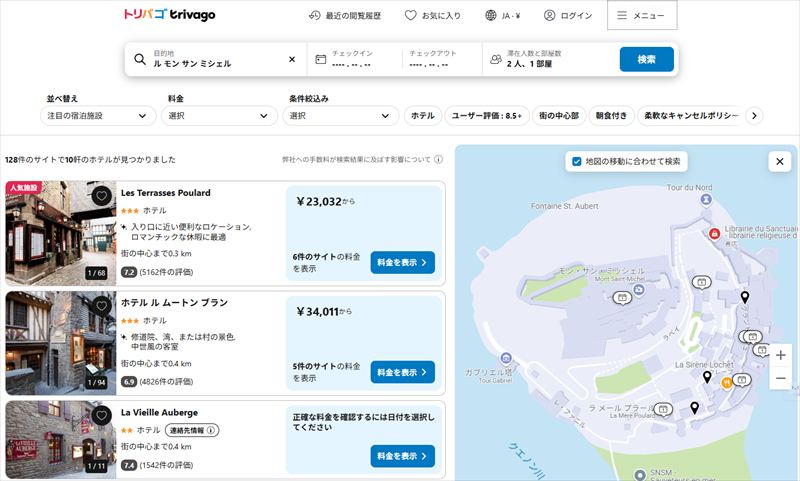Uncheck 地図の移動に合わせて検索 checkbox

tap(577, 161)
